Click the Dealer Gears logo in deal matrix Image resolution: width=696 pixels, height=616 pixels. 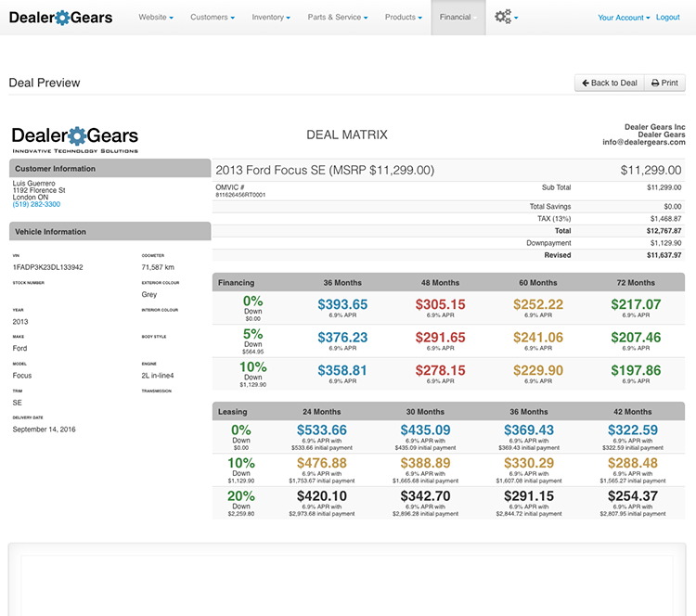74,137
